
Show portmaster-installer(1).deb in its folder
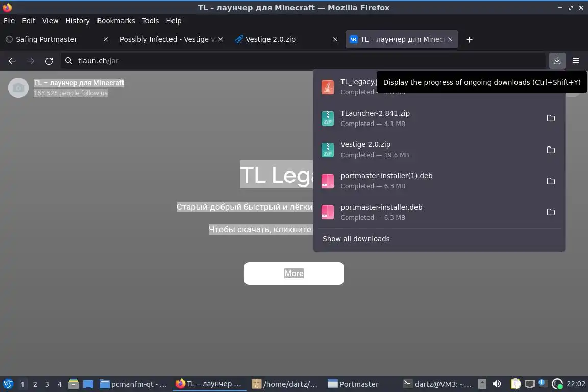coord(551,181)
